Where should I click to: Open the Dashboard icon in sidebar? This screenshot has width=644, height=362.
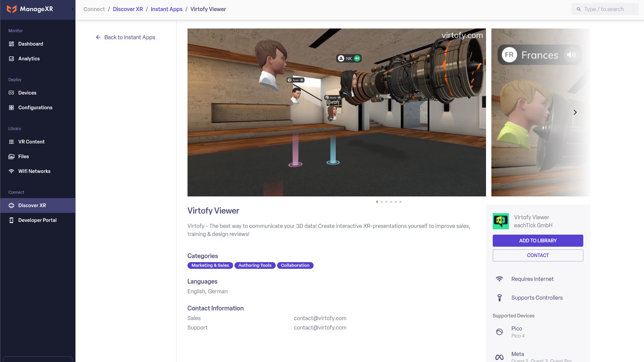(11, 44)
